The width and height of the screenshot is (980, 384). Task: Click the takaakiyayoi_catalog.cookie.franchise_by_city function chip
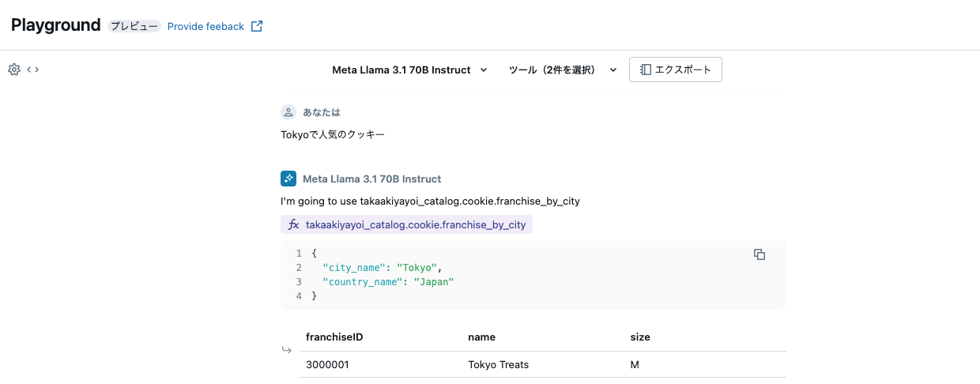tap(407, 225)
